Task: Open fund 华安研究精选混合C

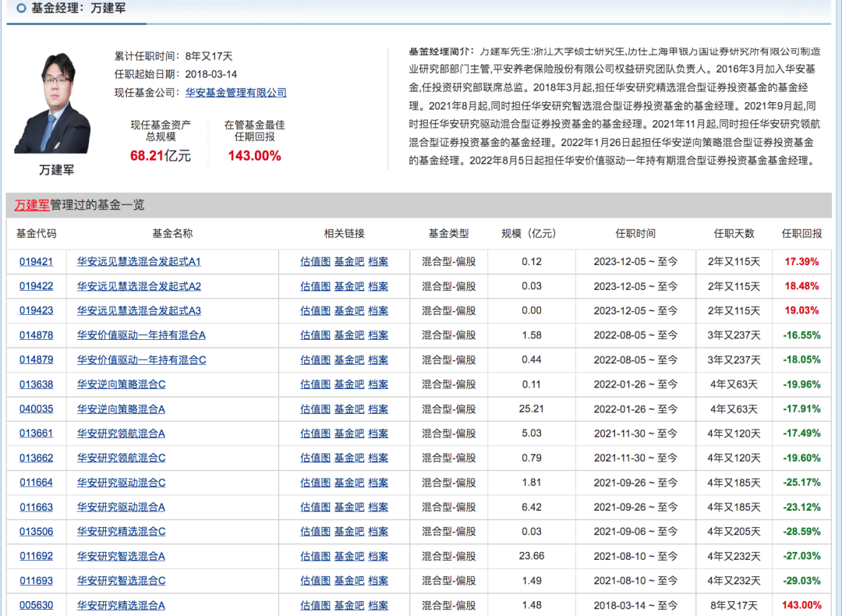Action: 121,532
